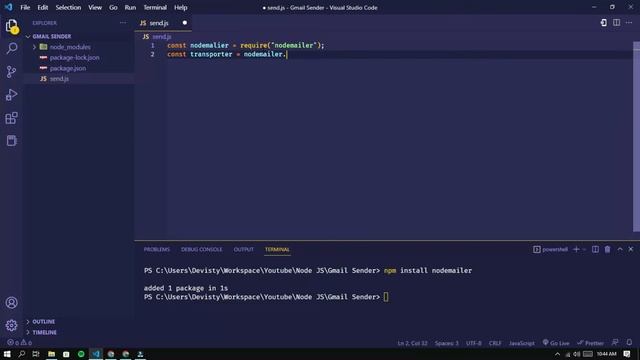Click Ln 2, Col 32 in status bar
This screenshot has height=360, width=640.
point(412,343)
